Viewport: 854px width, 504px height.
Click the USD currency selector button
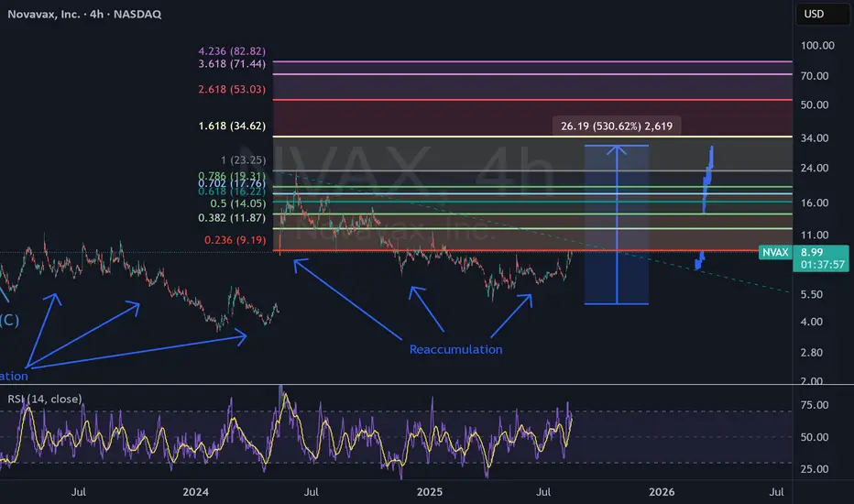[x=823, y=14]
